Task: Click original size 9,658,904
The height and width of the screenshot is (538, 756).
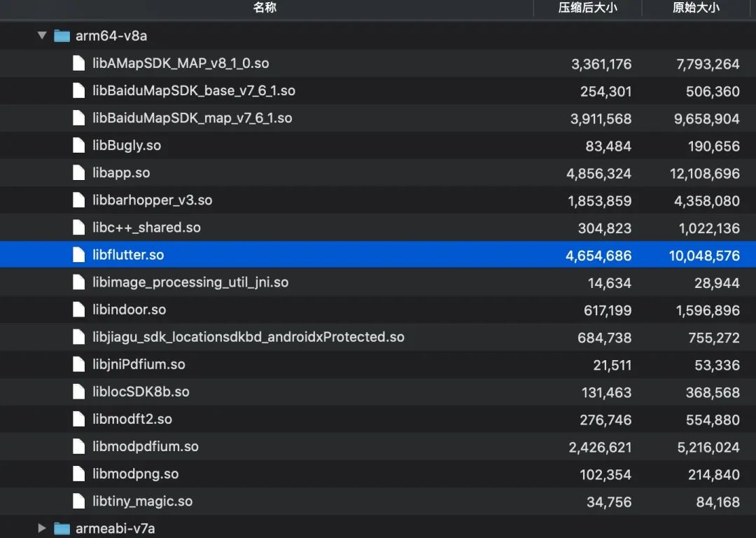Action: click(x=707, y=118)
